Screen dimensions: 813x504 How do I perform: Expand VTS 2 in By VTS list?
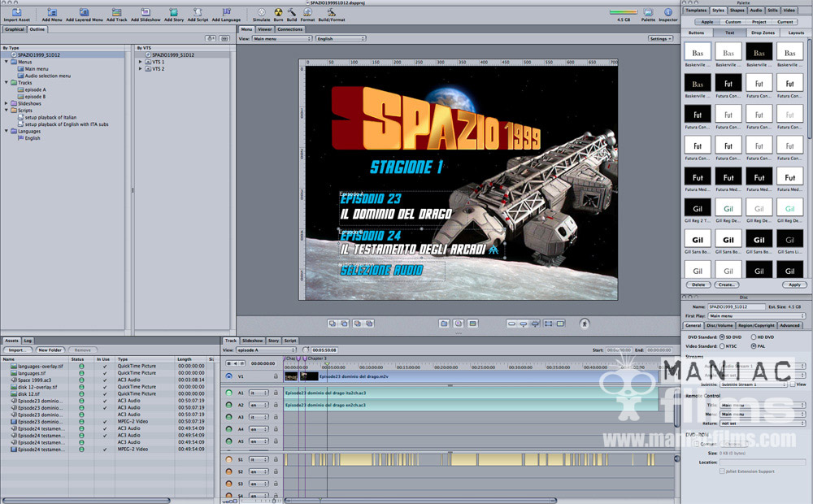click(140, 68)
